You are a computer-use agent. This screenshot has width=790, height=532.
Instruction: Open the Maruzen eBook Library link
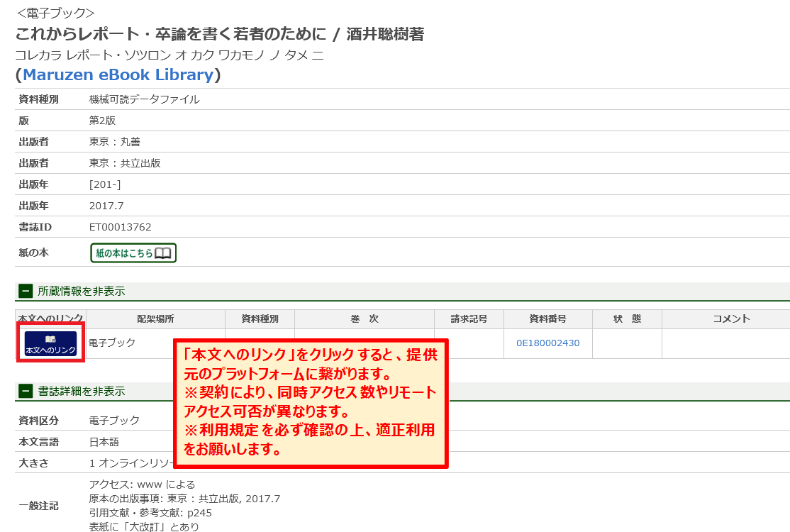[118, 74]
